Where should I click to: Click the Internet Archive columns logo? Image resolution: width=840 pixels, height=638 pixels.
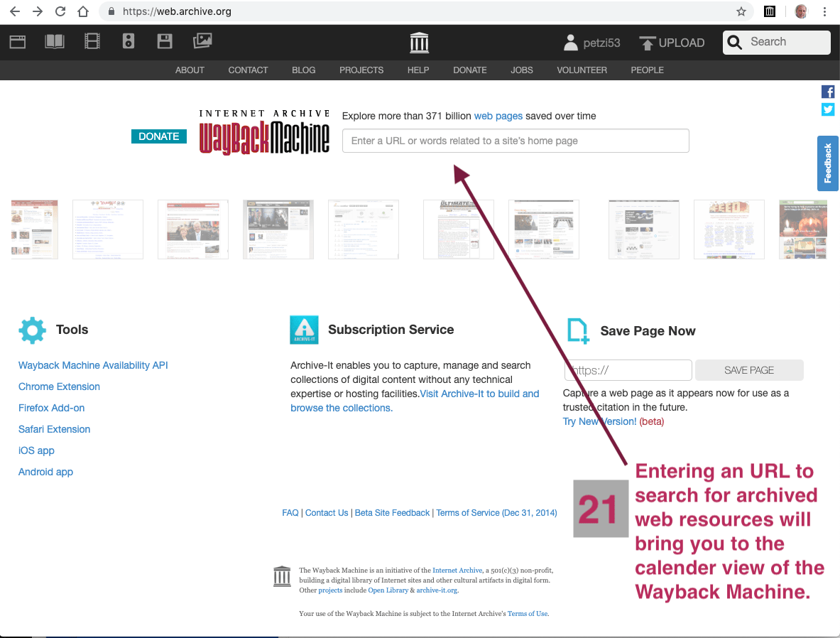pos(420,43)
